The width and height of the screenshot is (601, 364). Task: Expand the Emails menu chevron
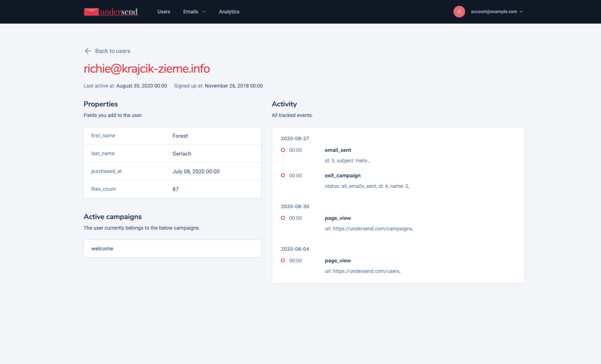(x=204, y=12)
